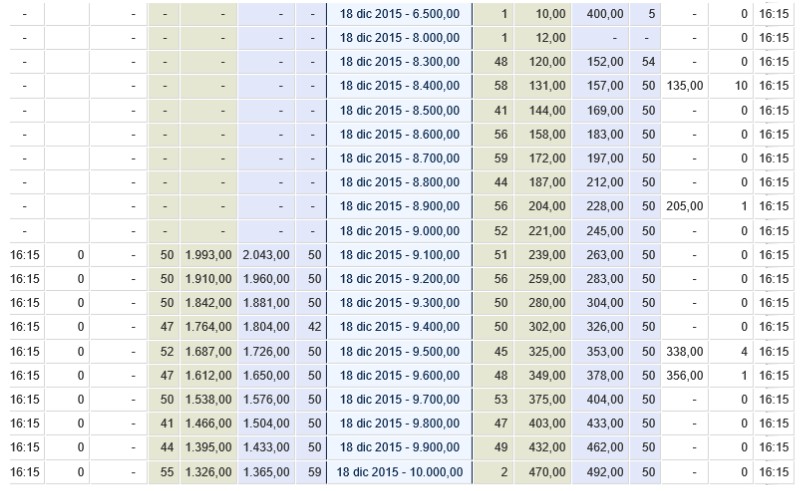
Task: Select the strike cell 18 dic 2015 - 8.400,00
Action: pyautogui.click(x=399, y=86)
